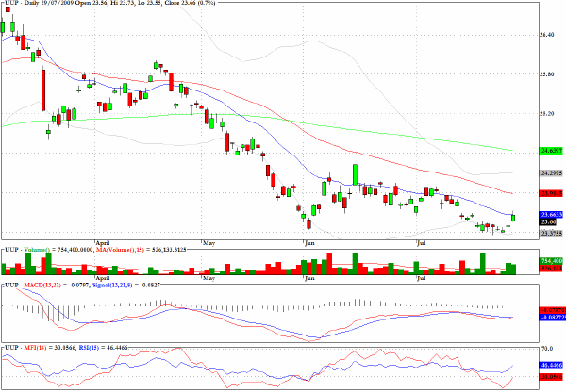The image size is (566, 392).
Task: Click the blue -0.082725 signal value label
Action: click(x=552, y=318)
